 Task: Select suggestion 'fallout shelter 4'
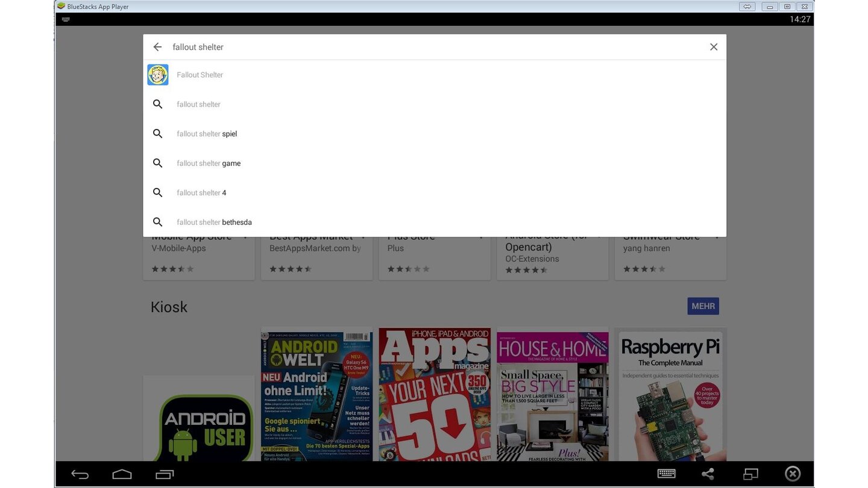[x=435, y=193]
